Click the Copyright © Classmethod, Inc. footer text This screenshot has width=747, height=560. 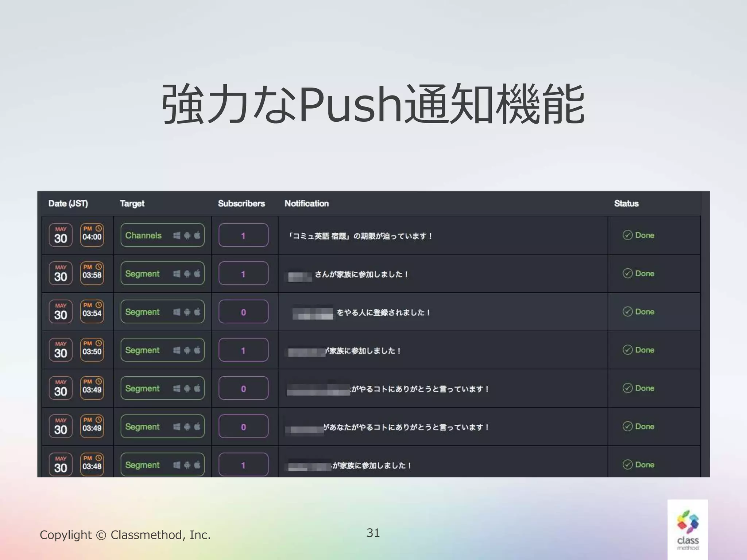(x=125, y=535)
